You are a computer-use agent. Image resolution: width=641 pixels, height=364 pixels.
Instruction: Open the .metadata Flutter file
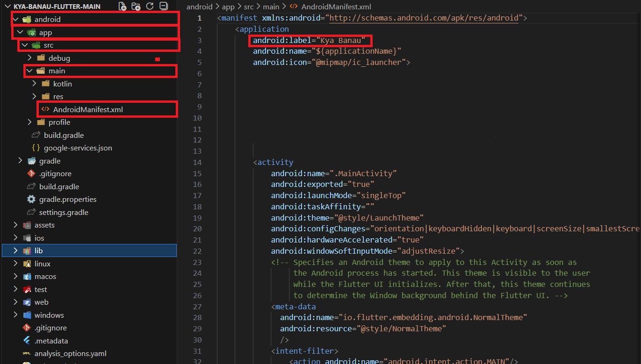[x=51, y=341]
